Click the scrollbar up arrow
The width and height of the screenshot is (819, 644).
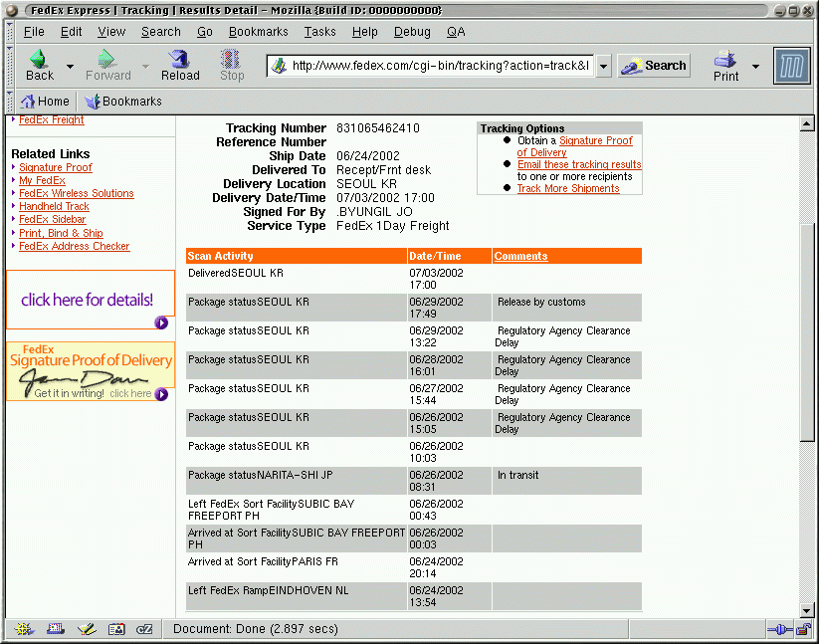tap(807, 123)
